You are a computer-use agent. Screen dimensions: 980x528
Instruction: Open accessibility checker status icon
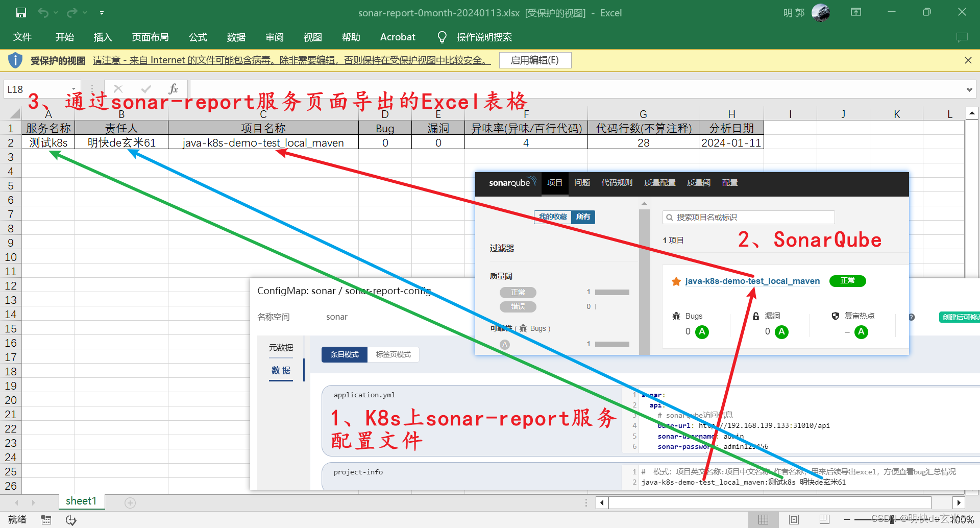click(x=71, y=520)
